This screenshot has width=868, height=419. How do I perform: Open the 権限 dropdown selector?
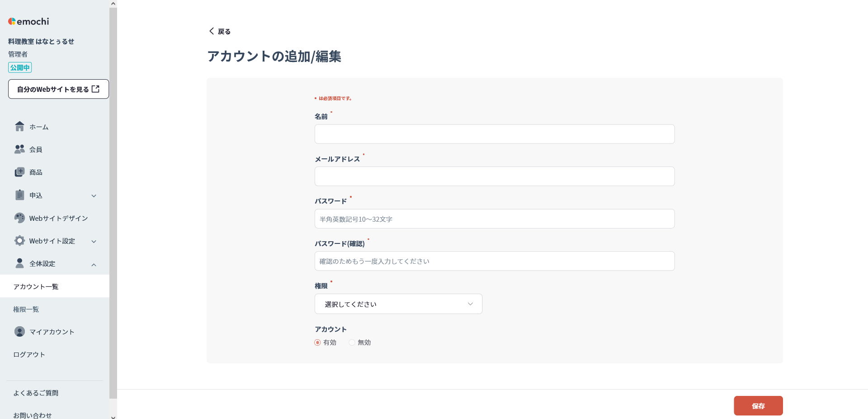coord(398,304)
